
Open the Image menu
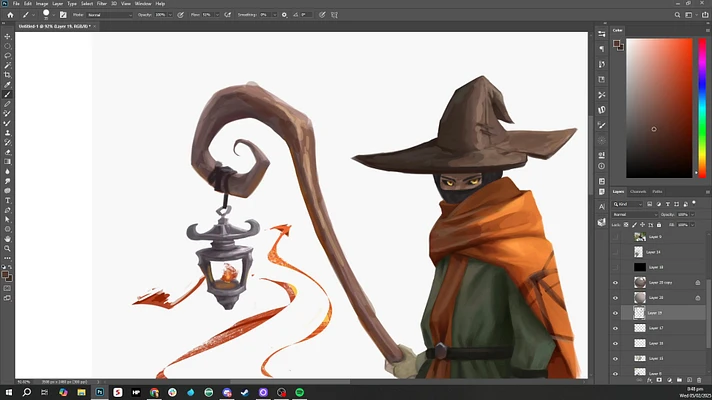point(42,4)
